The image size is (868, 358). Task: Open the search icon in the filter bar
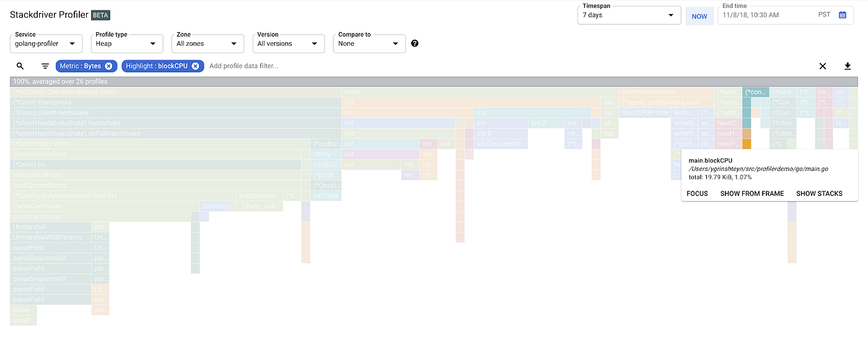tap(20, 66)
